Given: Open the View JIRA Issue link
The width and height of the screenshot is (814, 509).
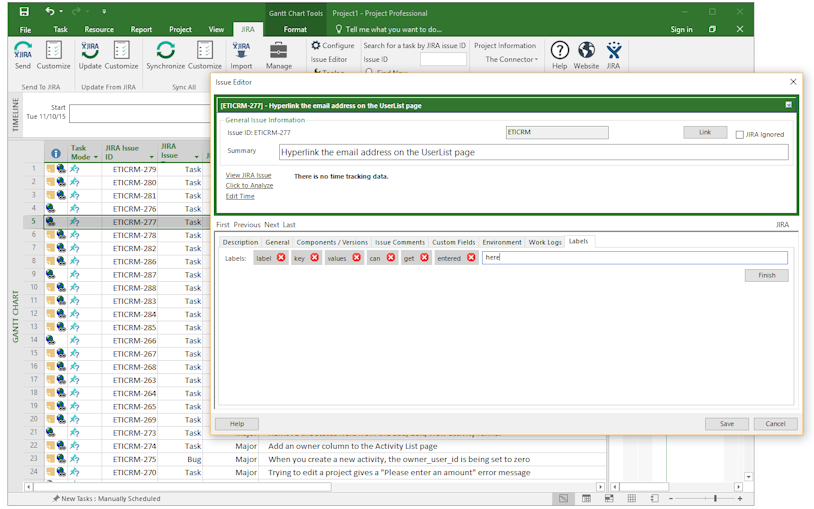Looking at the screenshot, I should click(x=248, y=176).
